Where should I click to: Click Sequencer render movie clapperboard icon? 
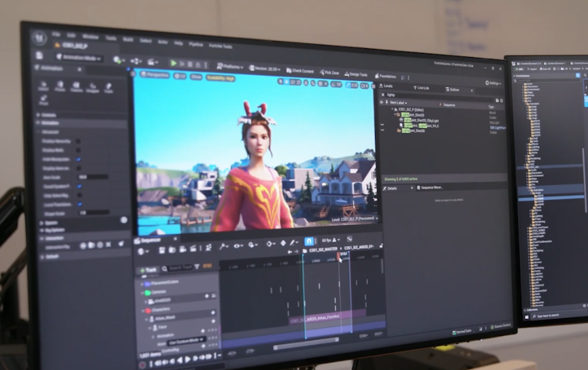coord(193,248)
